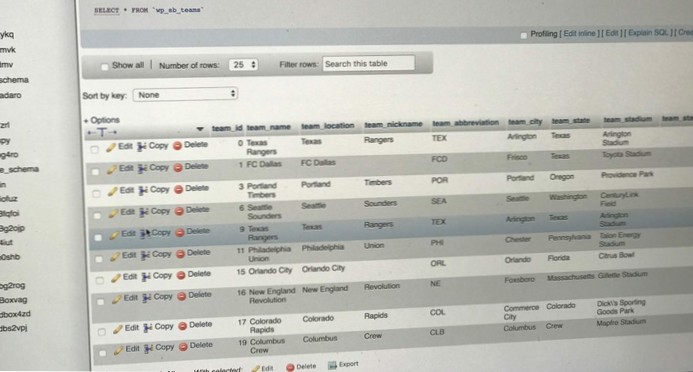Click the Delete icon for team_id 0 row
Image resolution: width=693 pixels, height=372 pixels.
pyautogui.click(x=177, y=145)
